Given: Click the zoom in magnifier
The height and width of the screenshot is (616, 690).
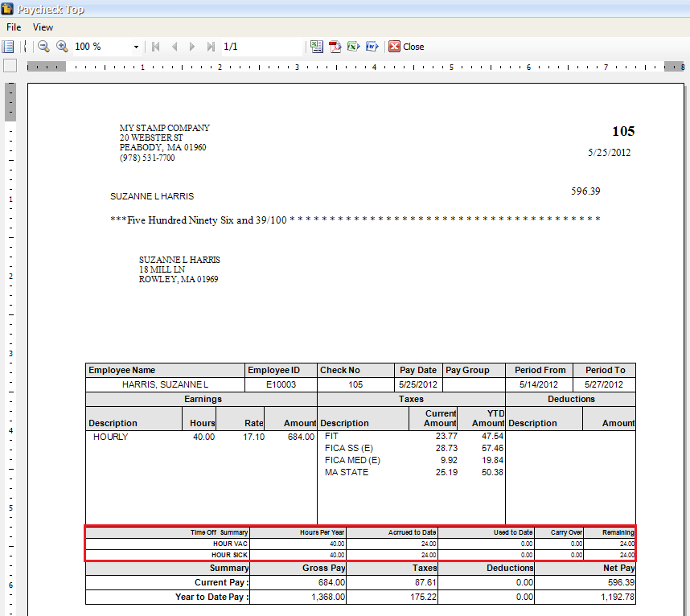Looking at the screenshot, I should pos(62,46).
